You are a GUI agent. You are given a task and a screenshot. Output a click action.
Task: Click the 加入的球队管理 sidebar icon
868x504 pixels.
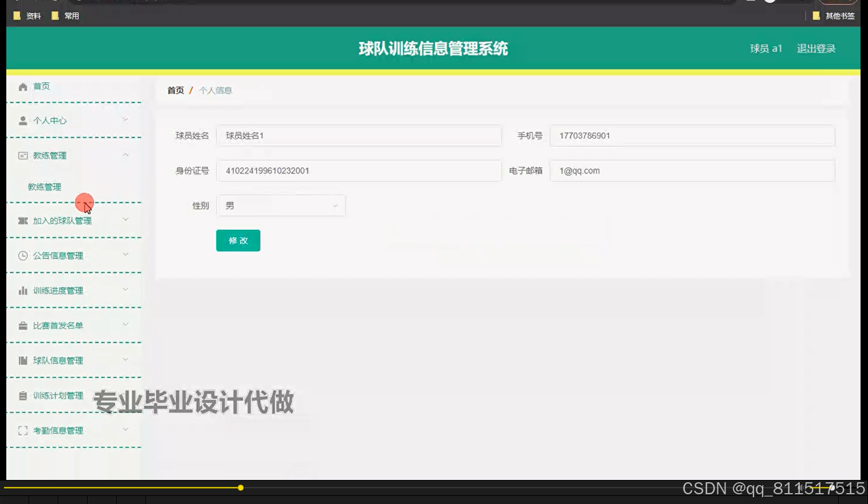(22, 220)
